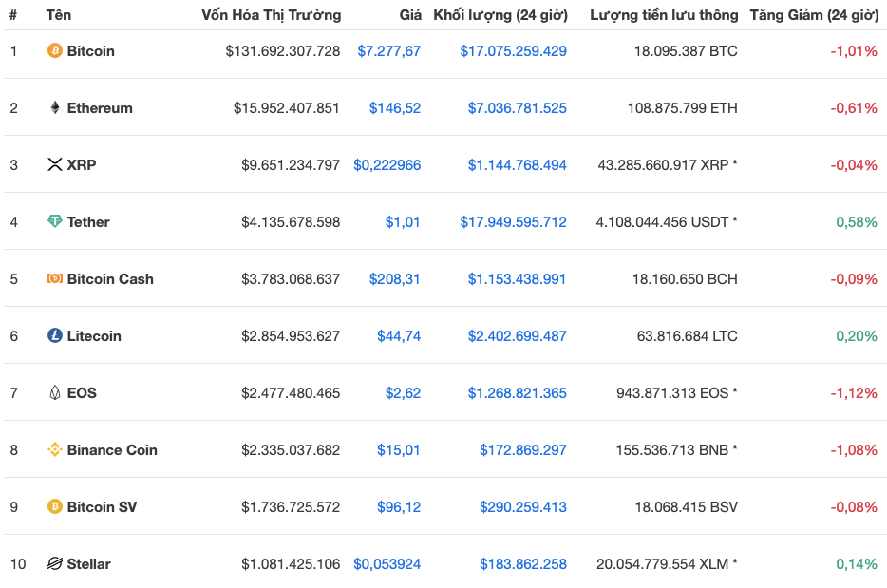Click the Bitcoin SV gold icon

pos(55,506)
